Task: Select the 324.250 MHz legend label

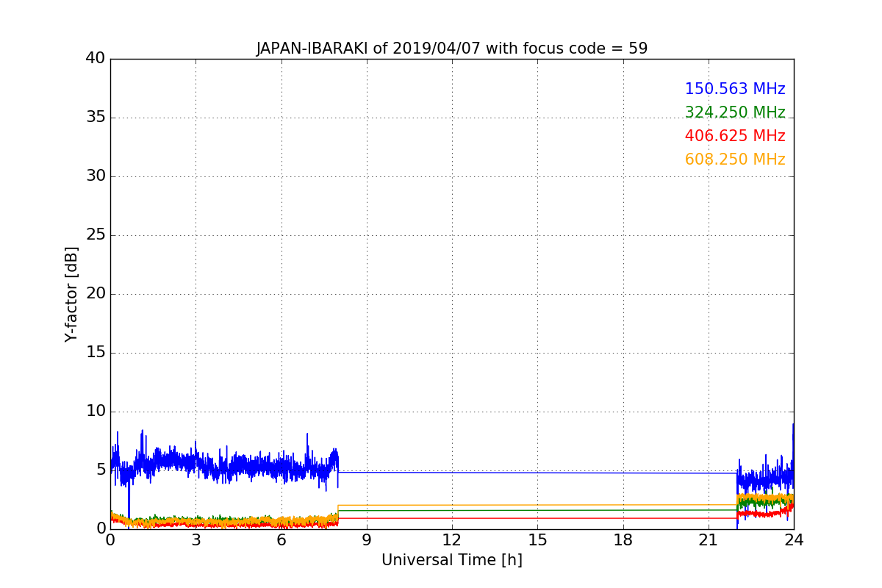Action: click(x=735, y=112)
